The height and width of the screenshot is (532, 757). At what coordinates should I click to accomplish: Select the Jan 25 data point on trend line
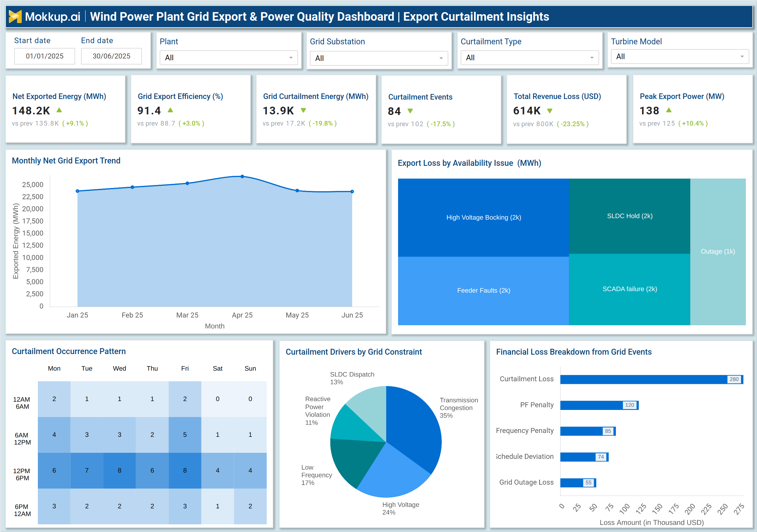coord(77,191)
